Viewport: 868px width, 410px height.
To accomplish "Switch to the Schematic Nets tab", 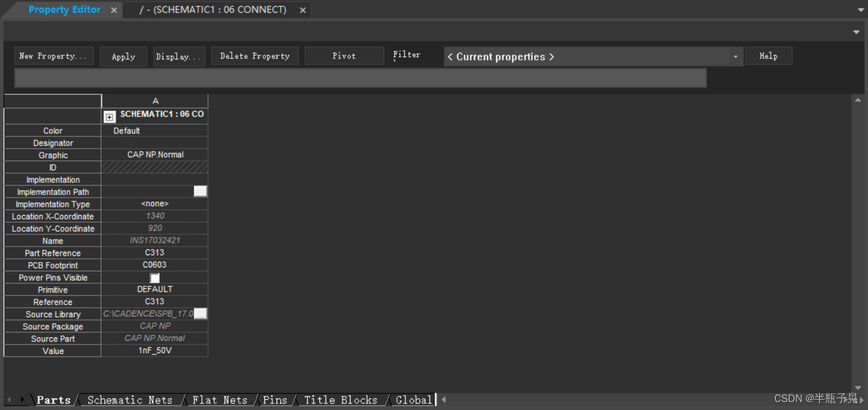I will [130, 400].
